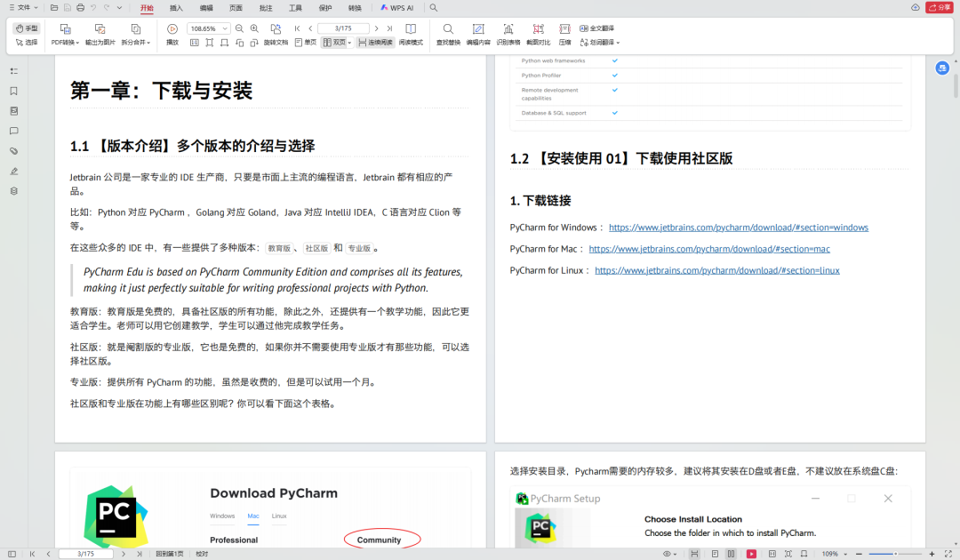Enter 阅读模式 reading mode

[x=411, y=35]
